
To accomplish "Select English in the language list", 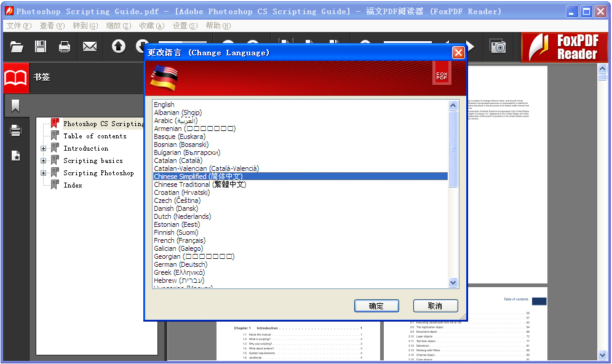I will pos(300,105).
